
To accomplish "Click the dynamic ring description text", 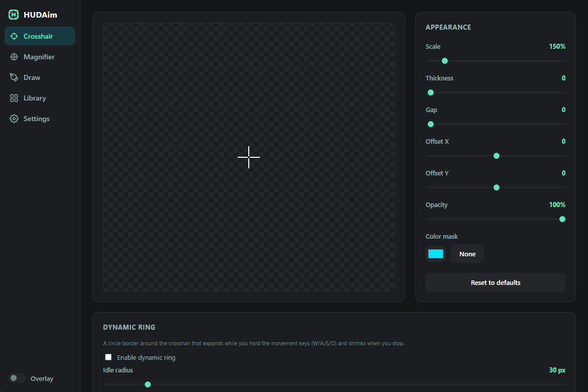I will coord(253,343).
